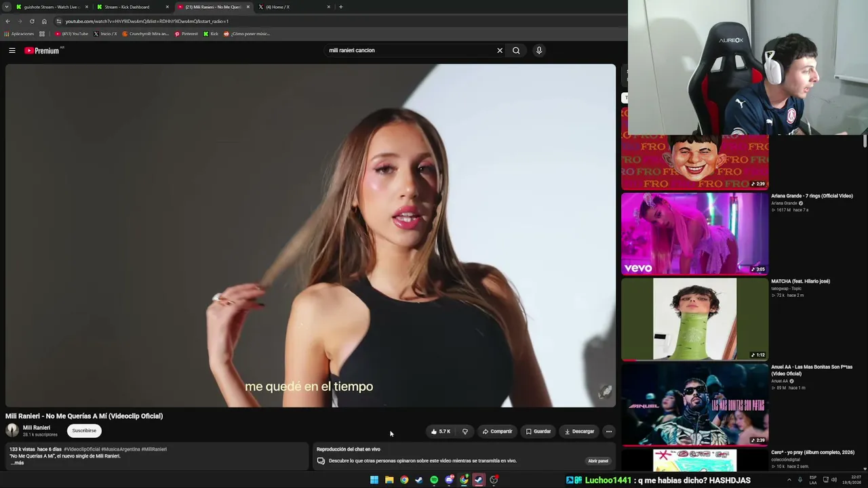Close the Kick Dashboard tab
The image size is (868, 488).
tap(167, 7)
